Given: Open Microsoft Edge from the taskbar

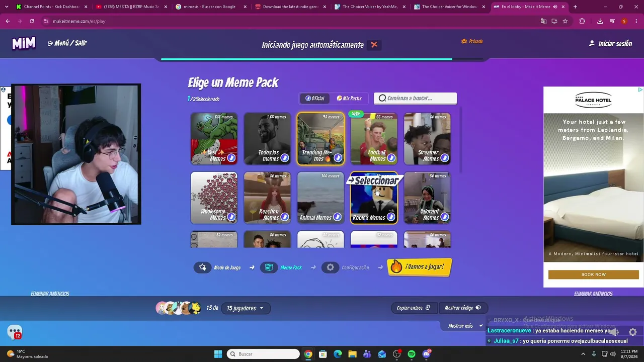Looking at the screenshot, I should pos(338,354).
